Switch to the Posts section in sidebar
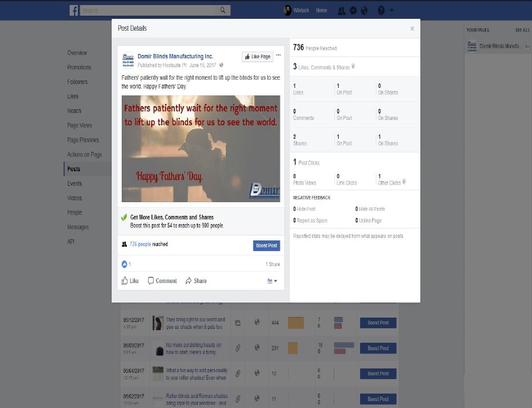 click(73, 168)
